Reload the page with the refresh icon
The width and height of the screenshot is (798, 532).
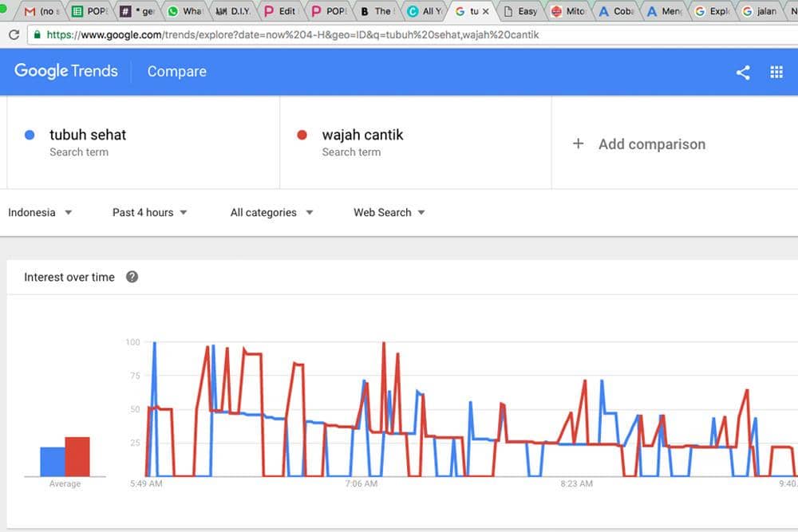(x=14, y=35)
